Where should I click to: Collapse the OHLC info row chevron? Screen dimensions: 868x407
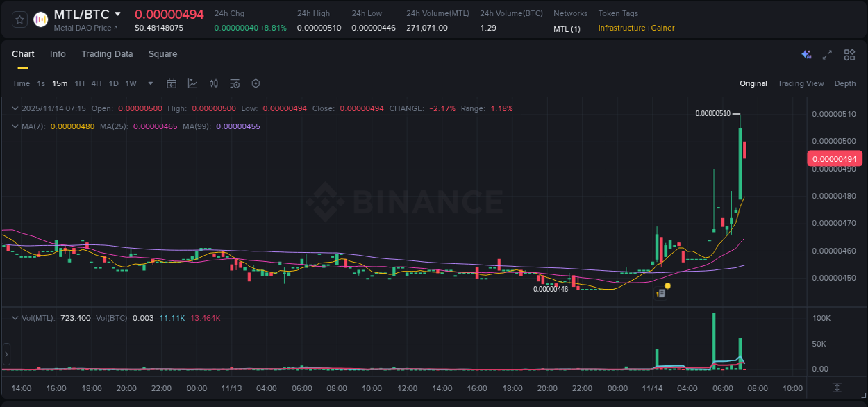tap(15, 108)
